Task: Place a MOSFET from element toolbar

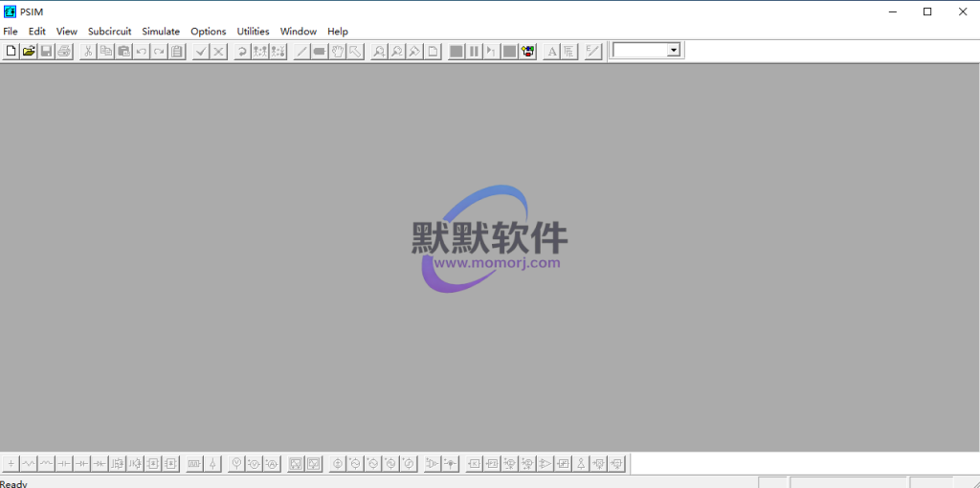Action: pos(117,464)
